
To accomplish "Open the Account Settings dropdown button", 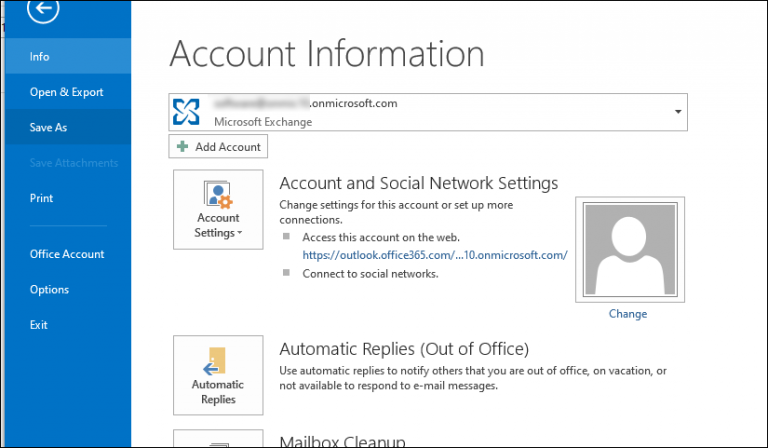I will pos(218,210).
